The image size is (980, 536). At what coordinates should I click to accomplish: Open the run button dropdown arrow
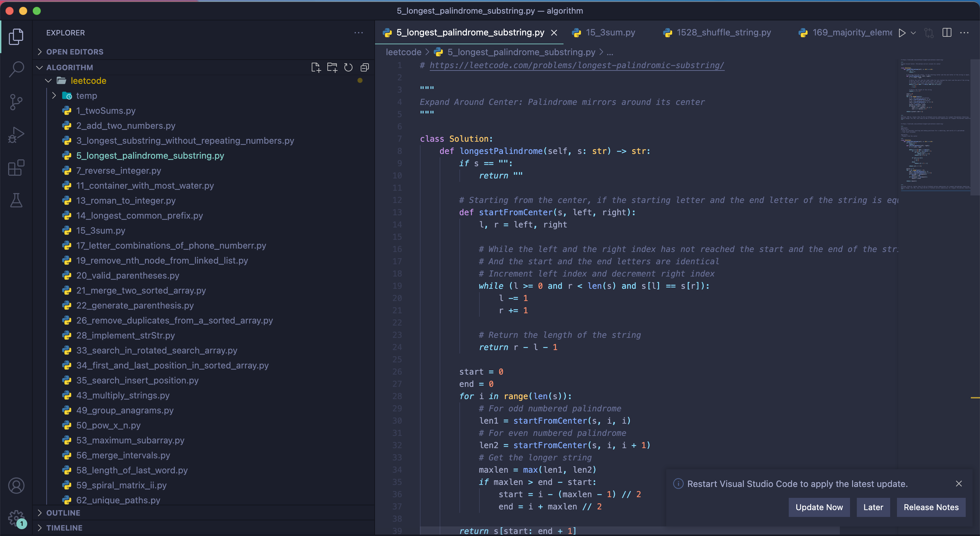click(913, 33)
